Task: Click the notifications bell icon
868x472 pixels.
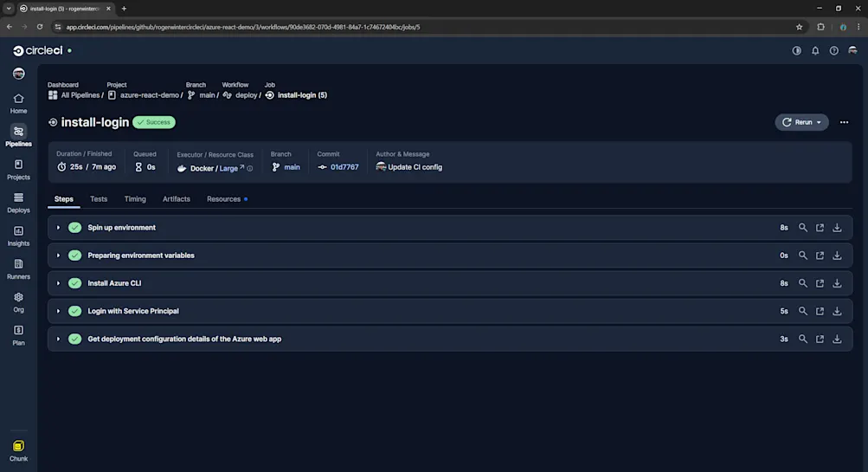Action: point(815,50)
